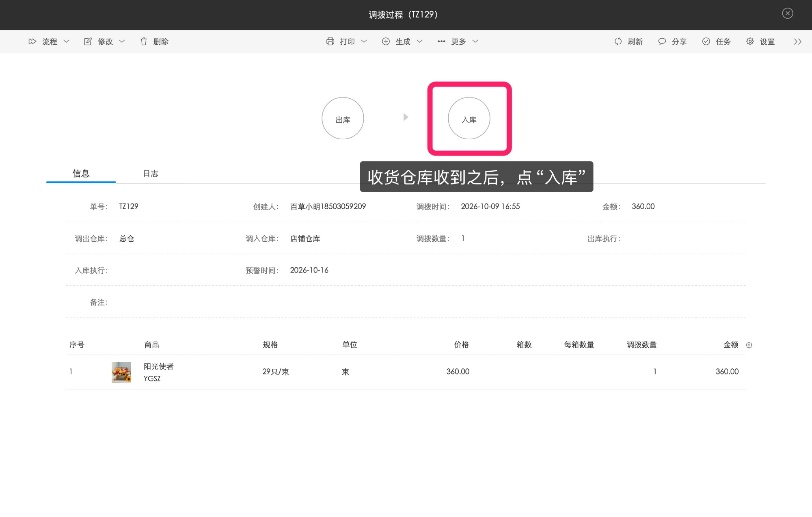812x517 pixels.
Task: Click the 设置 gear icon in toolbar
Action: (750, 41)
